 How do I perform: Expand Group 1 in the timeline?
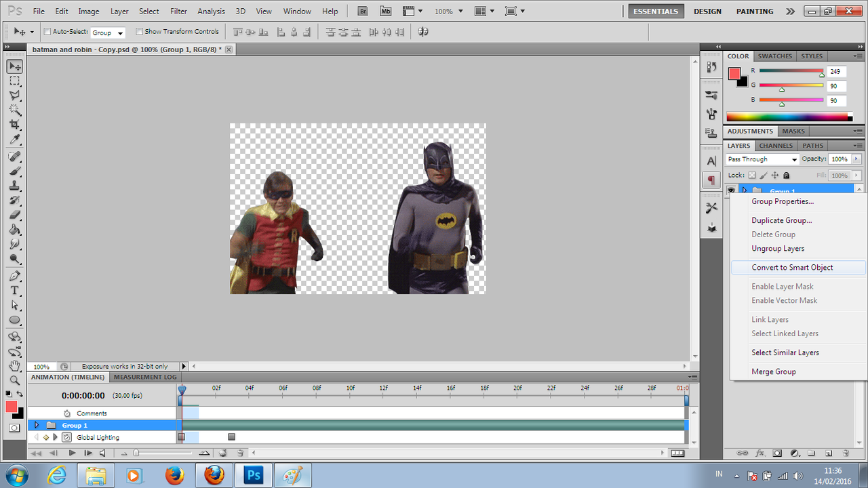(37, 425)
